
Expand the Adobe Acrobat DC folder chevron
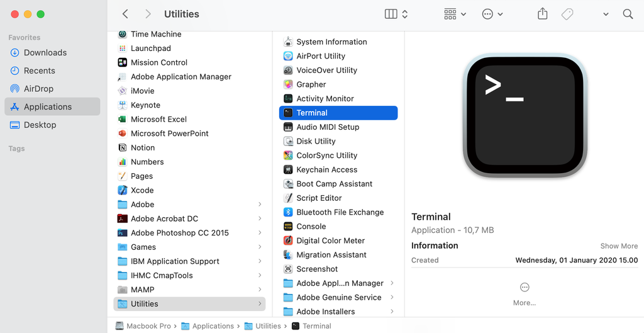pos(260,218)
